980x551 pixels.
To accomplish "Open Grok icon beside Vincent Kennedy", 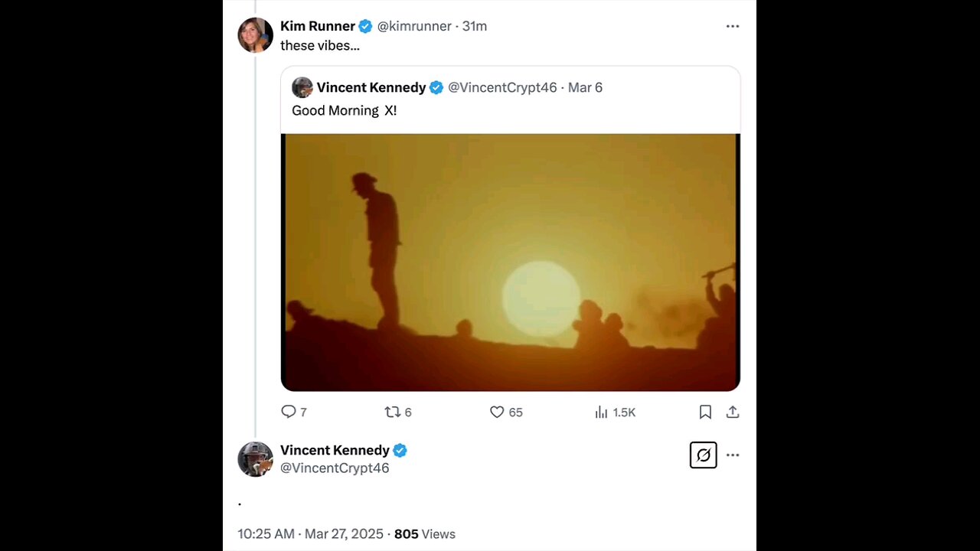I will [x=703, y=455].
